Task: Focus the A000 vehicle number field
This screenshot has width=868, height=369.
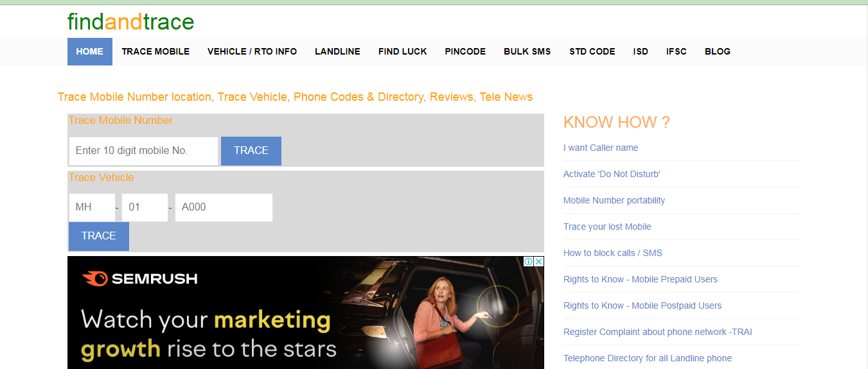Action: point(224,207)
